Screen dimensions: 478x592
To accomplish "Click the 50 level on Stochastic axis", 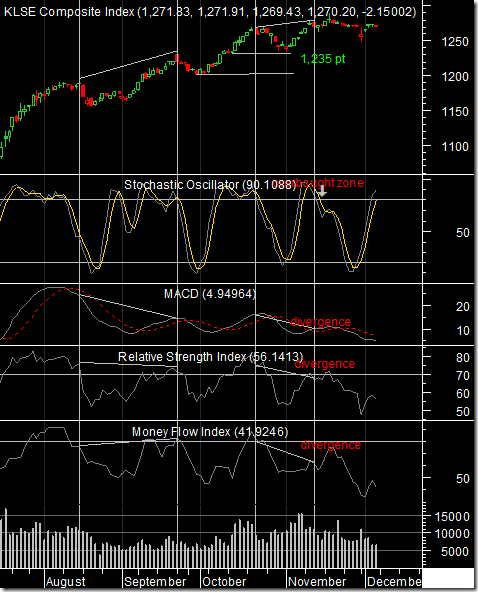I will click(463, 233).
